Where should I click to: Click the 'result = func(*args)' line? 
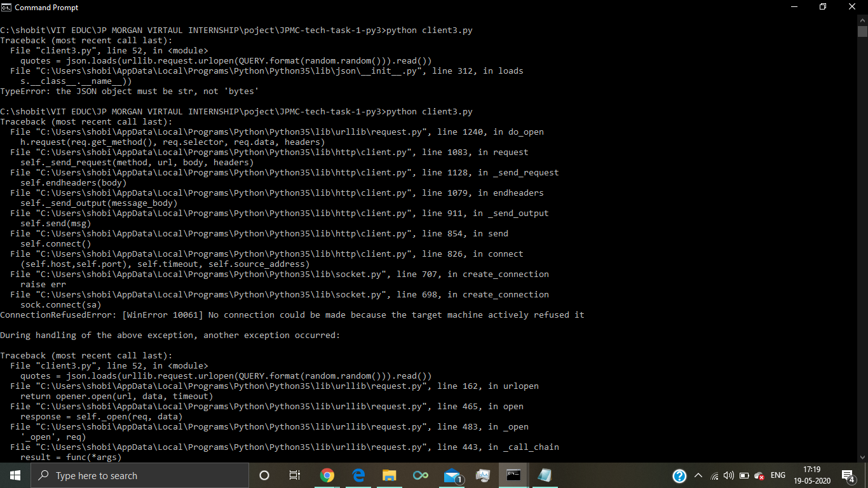pos(71,457)
